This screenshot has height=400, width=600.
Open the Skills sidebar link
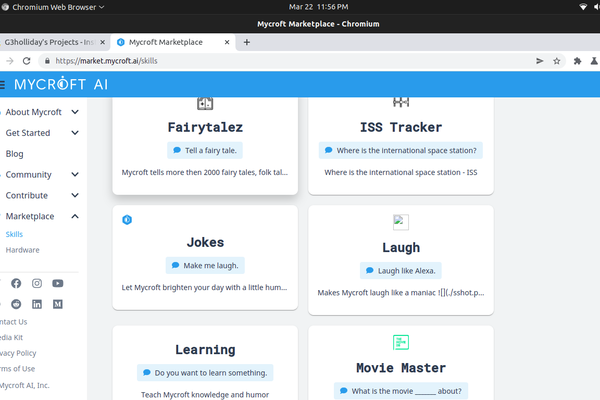point(14,234)
